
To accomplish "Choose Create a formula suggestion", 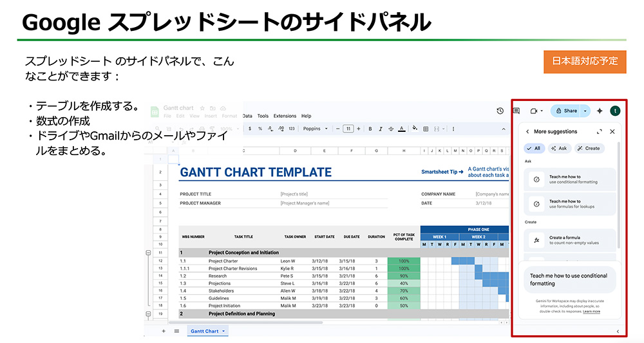I will (570, 240).
